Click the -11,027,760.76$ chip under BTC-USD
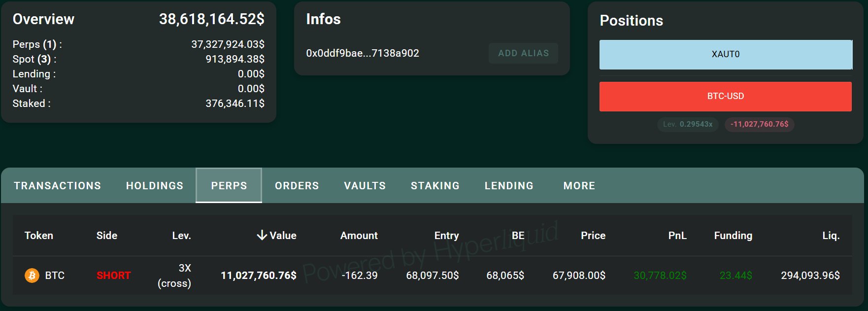The height and width of the screenshot is (311, 868). (759, 124)
